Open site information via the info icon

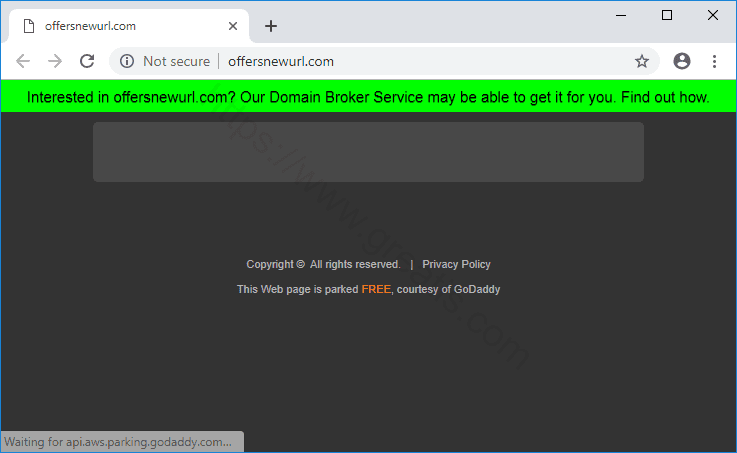point(127,61)
